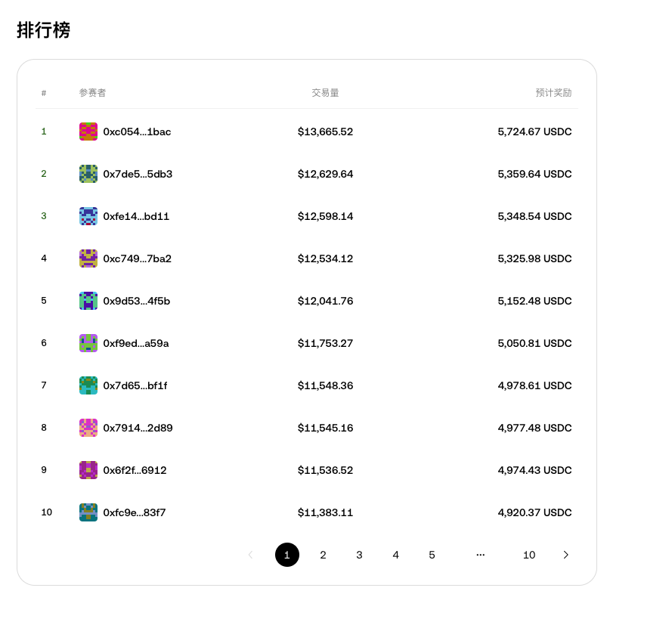Screen dimensions: 672x625
Task: Click volume value $12,598.14
Action: pos(325,216)
